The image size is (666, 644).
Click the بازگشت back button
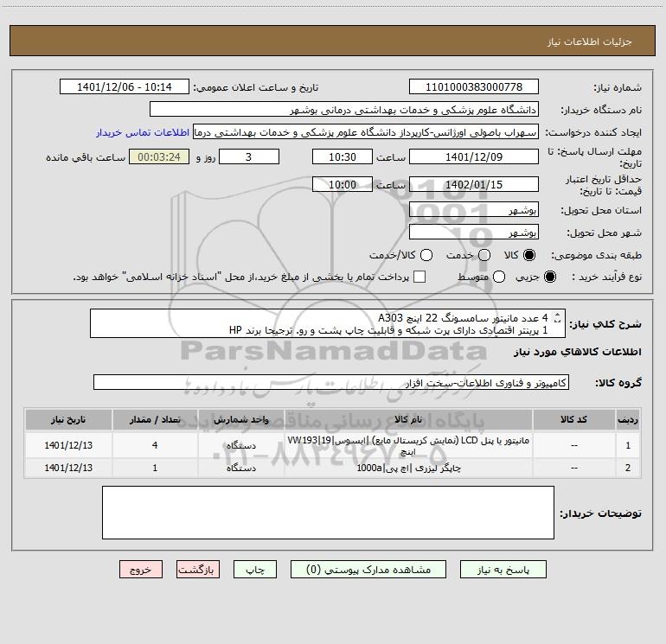click(198, 570)
